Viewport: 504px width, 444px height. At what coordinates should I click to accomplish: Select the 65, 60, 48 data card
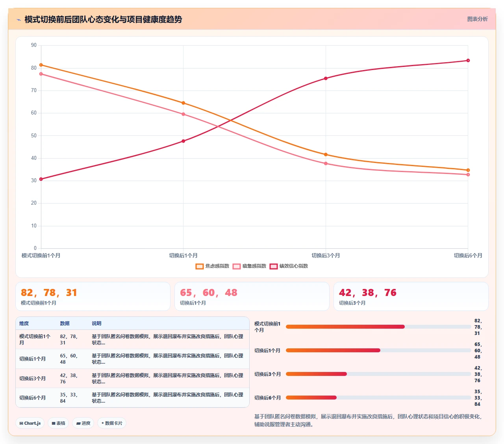[252, 296]
